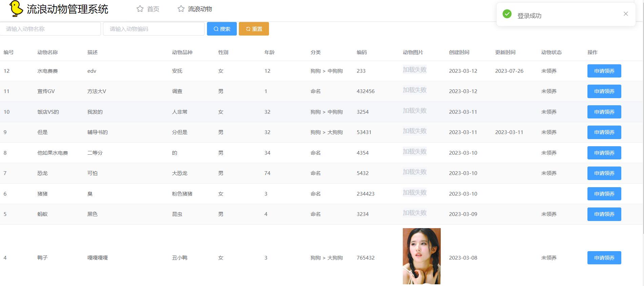Viewport: 644px width, 286px height.
Task: Click the 创建时间 column header
Action: (x=459, y=52)
